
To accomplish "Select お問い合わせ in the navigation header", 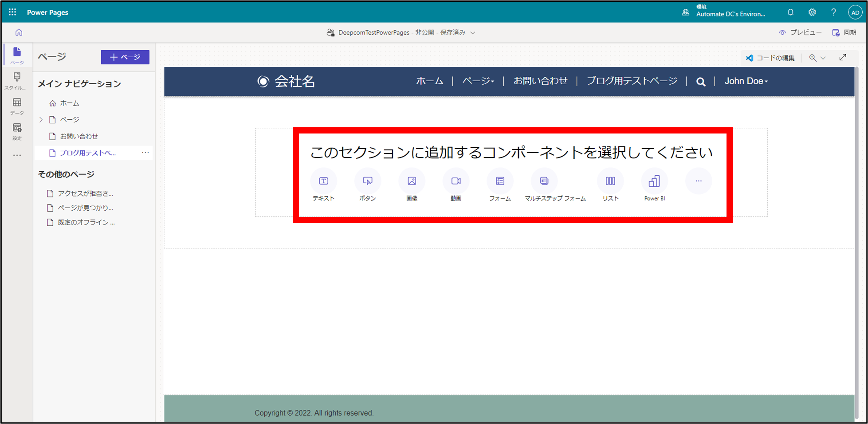I will tap(540, 81).
